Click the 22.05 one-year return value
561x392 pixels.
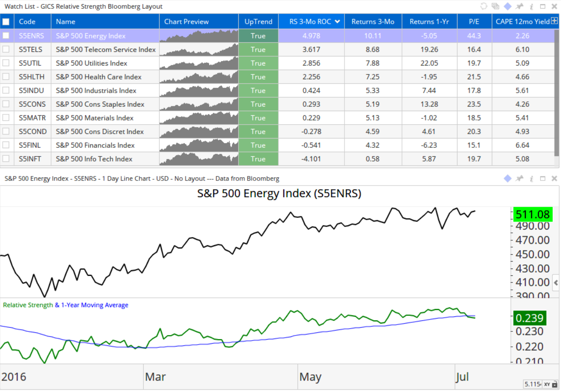click(x=429, y=63)
